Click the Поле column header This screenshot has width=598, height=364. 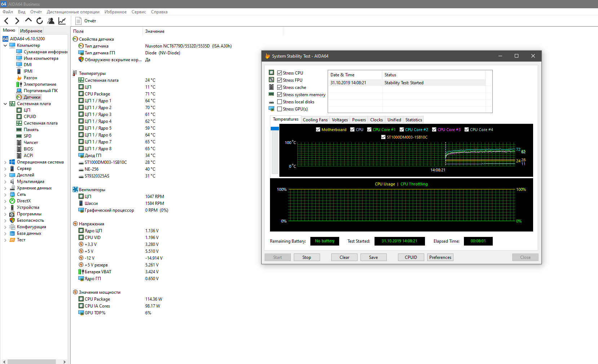[107, 31]
